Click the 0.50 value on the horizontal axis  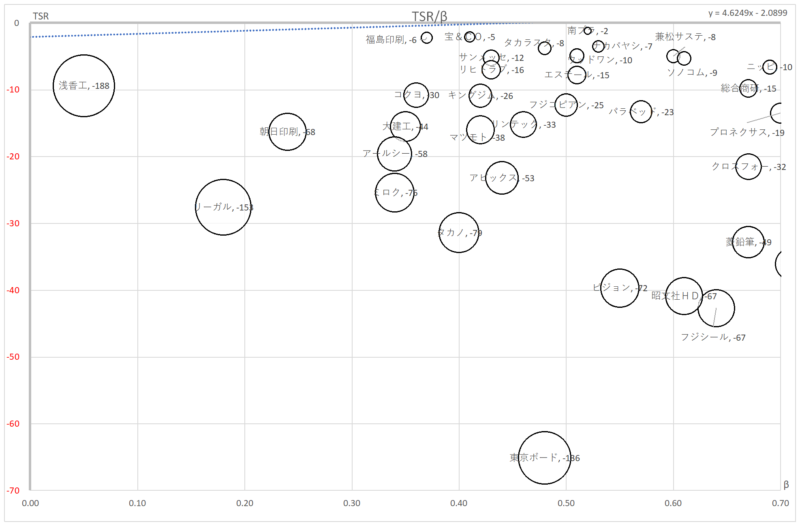click(566, 503)
